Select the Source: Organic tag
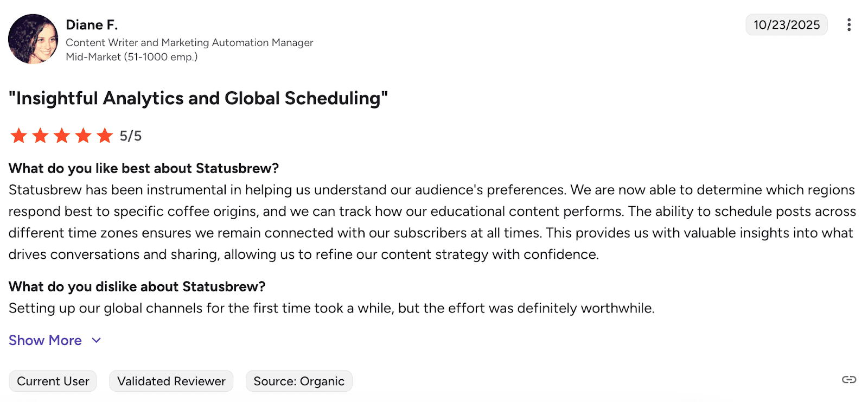The width and height of the screenshot is (868, 402). pyautogui.click(x=299, y=381)
